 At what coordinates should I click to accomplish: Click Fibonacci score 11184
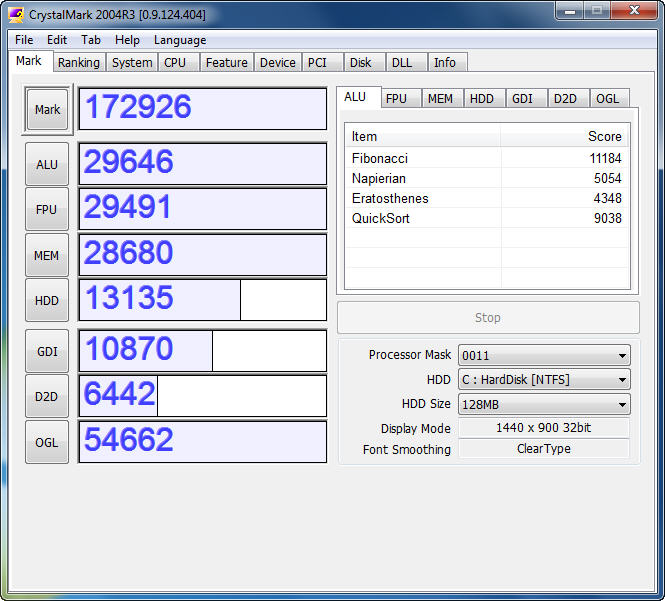605,158
